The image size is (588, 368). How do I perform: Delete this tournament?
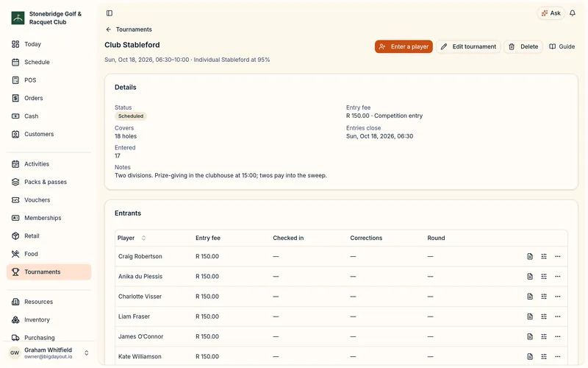(x=523, y=46)
